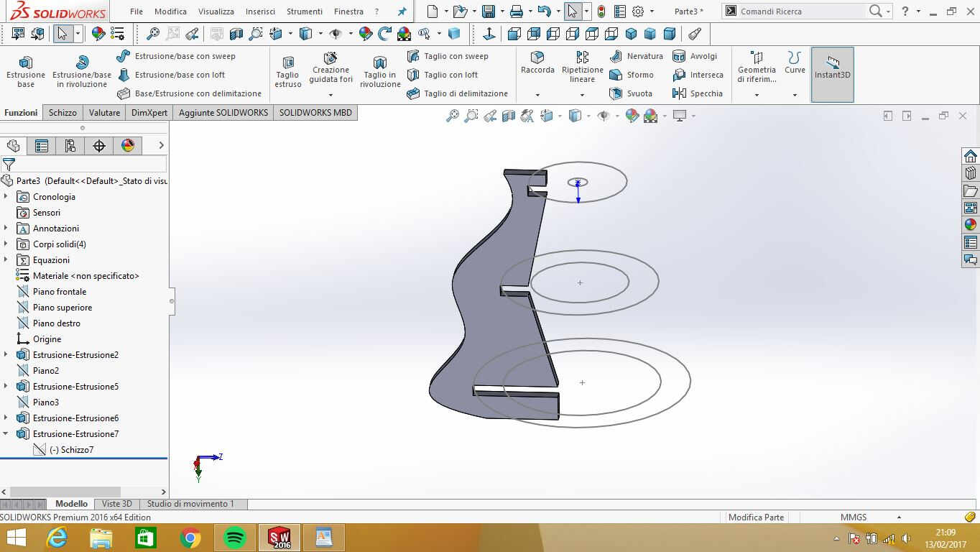This screenshot has width=980, height=552.
Task: Pin the menu bar with pushpin
Action: [402, 11]
